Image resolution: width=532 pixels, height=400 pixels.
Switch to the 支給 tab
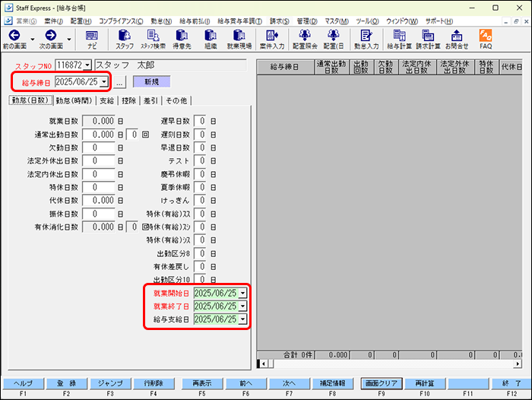107,101
